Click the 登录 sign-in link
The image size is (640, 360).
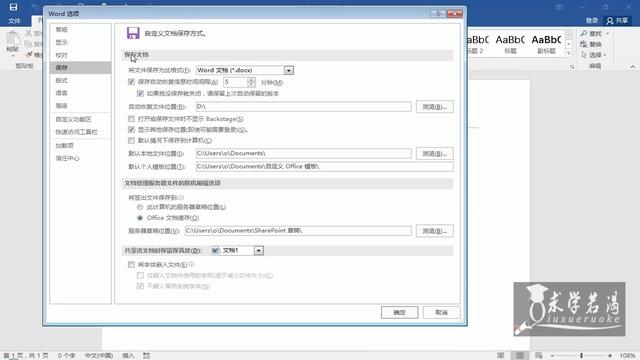(592, 20)
